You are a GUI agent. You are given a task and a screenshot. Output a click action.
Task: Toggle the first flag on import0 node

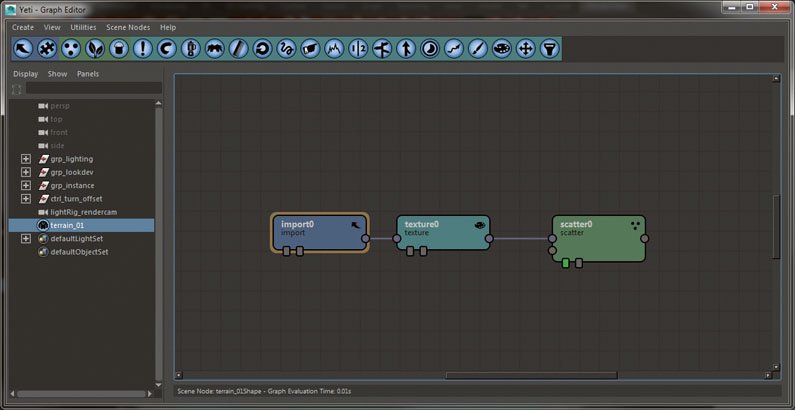coord(286,251)
